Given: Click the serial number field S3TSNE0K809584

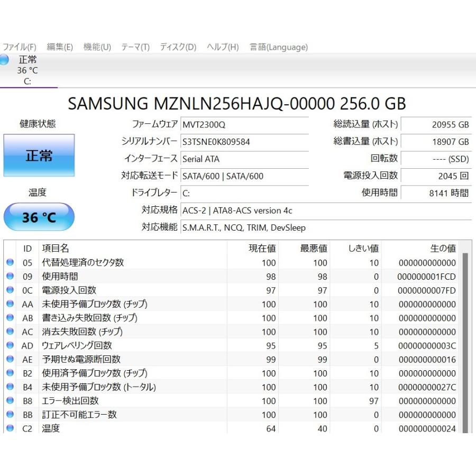Looking at the screenshot, I should [x=244, y=142].
